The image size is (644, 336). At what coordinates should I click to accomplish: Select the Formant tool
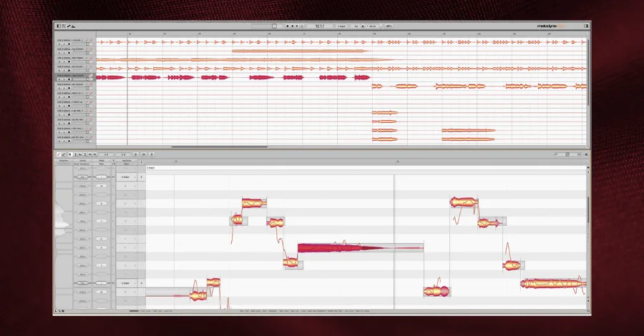pos(80,154)
